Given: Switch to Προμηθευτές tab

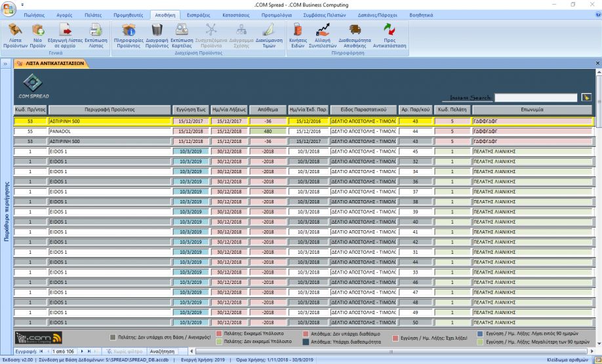Looking at the screenshot, I should click(x=129, y=15).
